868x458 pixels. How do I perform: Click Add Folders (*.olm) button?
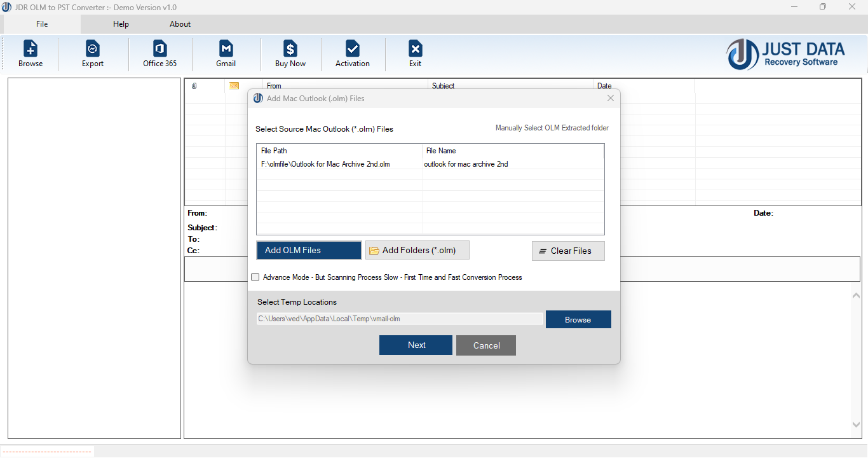[x=417, y=250]
